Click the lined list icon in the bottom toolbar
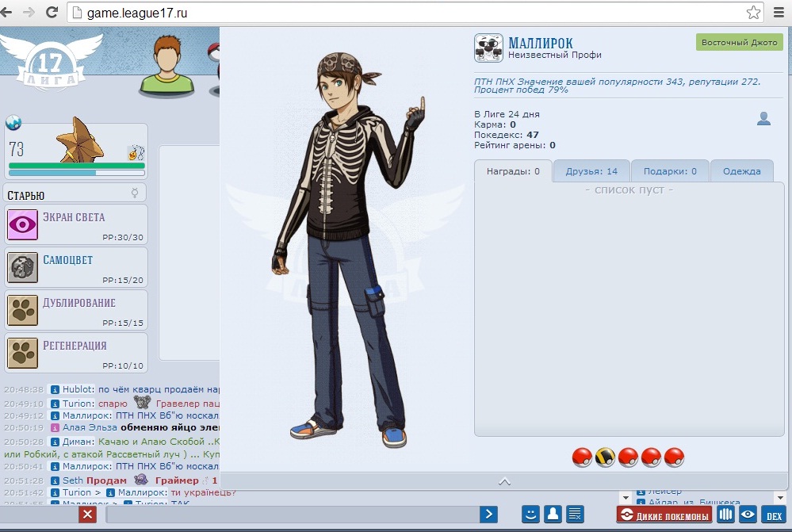Screen dimensions: 792x532 tap(576, 515)
